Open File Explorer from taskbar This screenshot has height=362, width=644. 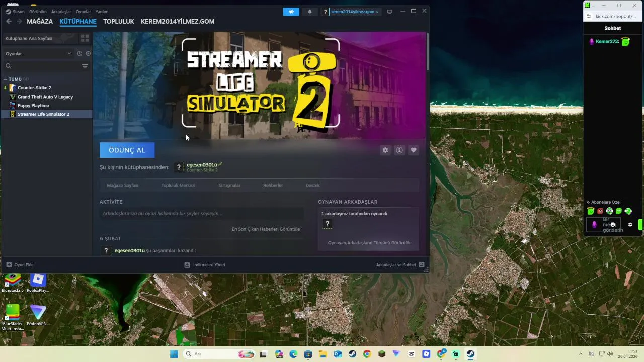(323, 354)
